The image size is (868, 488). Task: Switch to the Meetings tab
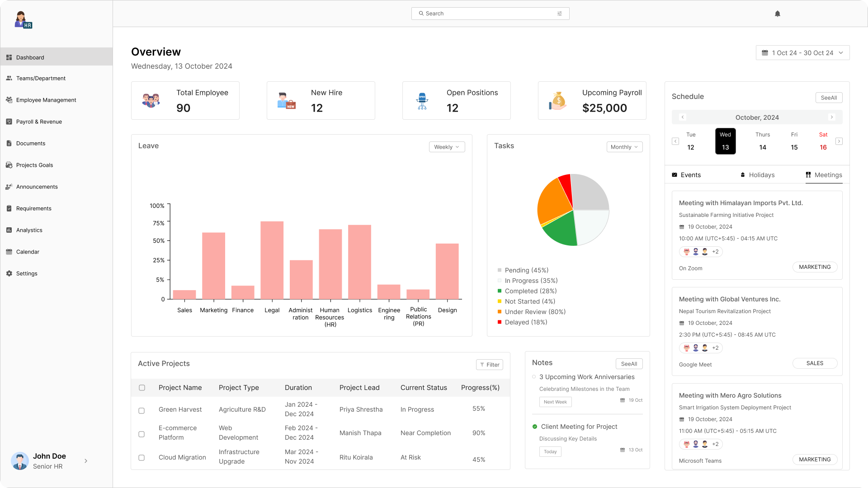pos(824,175)
